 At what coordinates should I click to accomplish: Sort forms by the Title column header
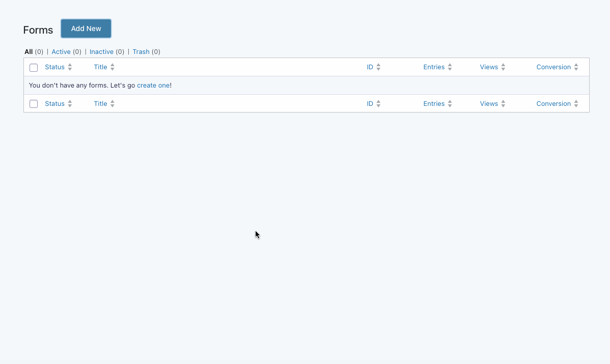click(100, 67)
